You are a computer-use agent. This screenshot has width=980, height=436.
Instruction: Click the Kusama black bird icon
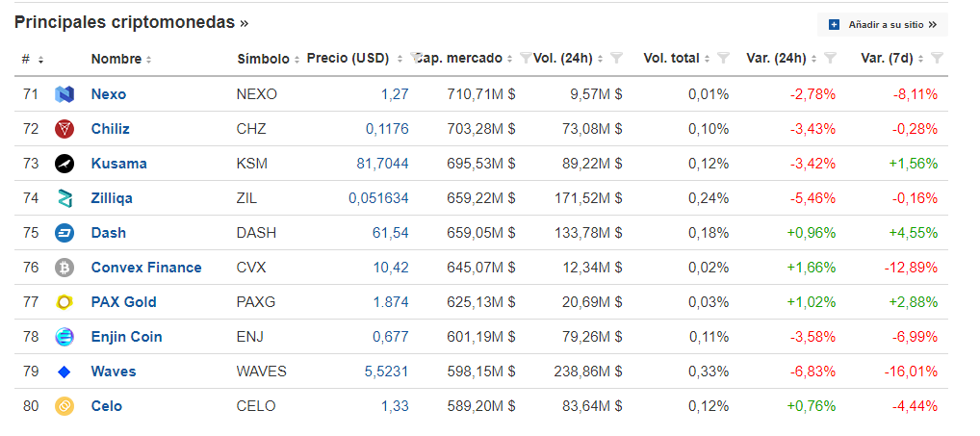(x=64, y=164)
